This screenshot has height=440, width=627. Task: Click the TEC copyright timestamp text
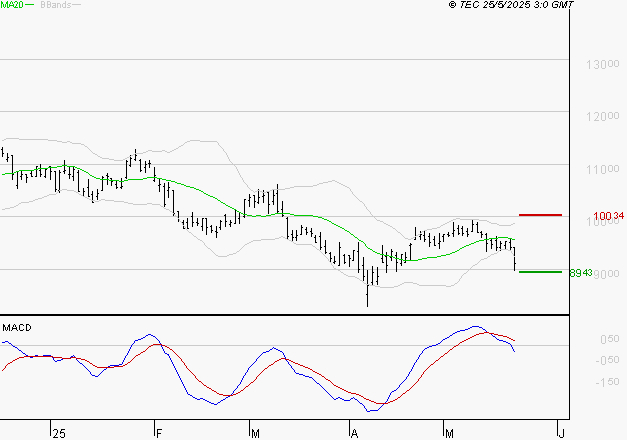511,5
